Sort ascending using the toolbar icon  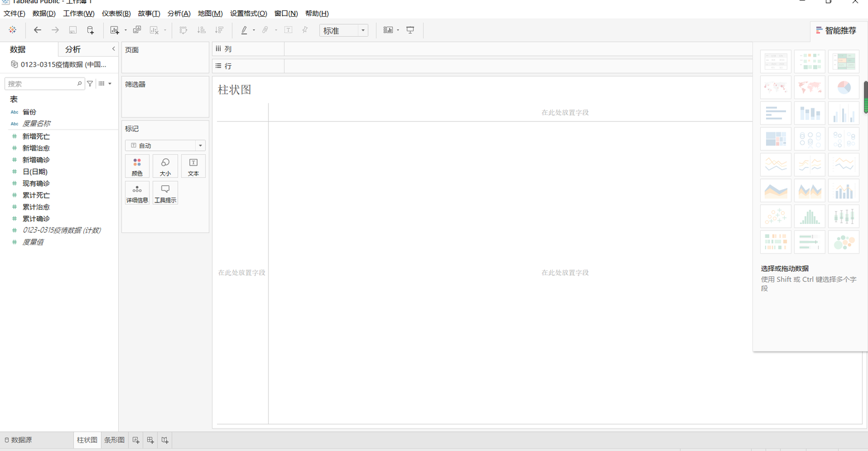pyautogui.click(x=201, y=30)
